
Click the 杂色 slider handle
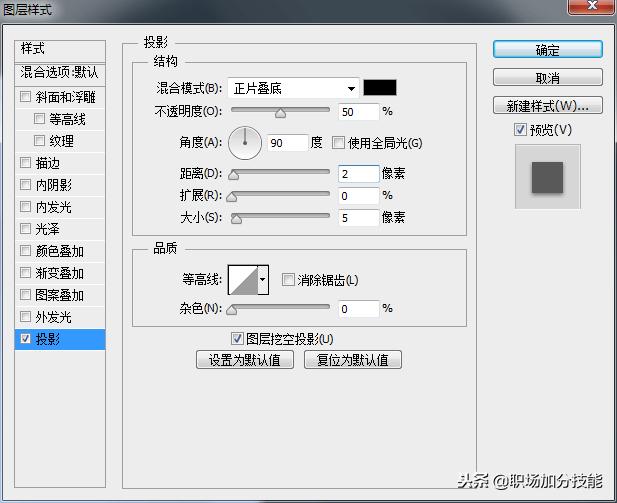click(232, 310)
